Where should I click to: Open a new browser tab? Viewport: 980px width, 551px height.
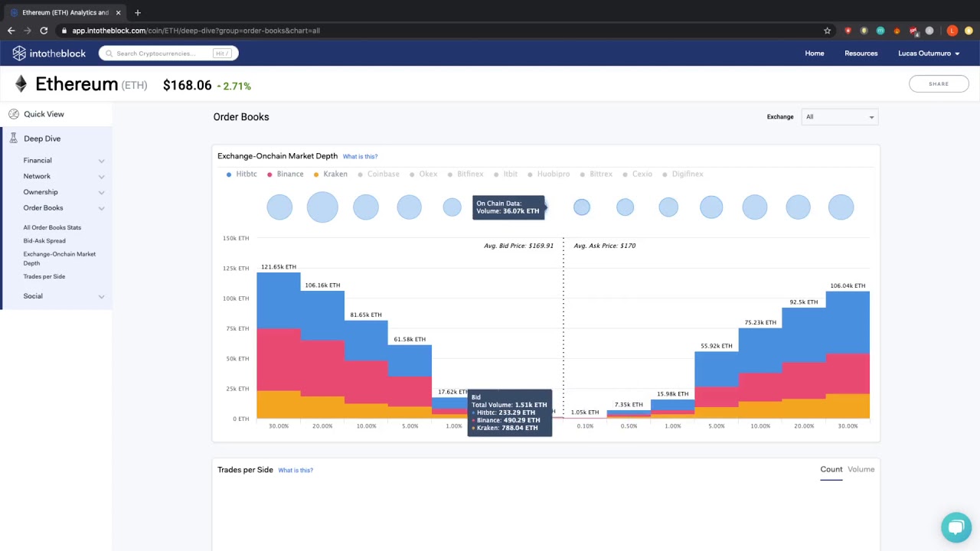pyautogui.click(x=138, y=12)
